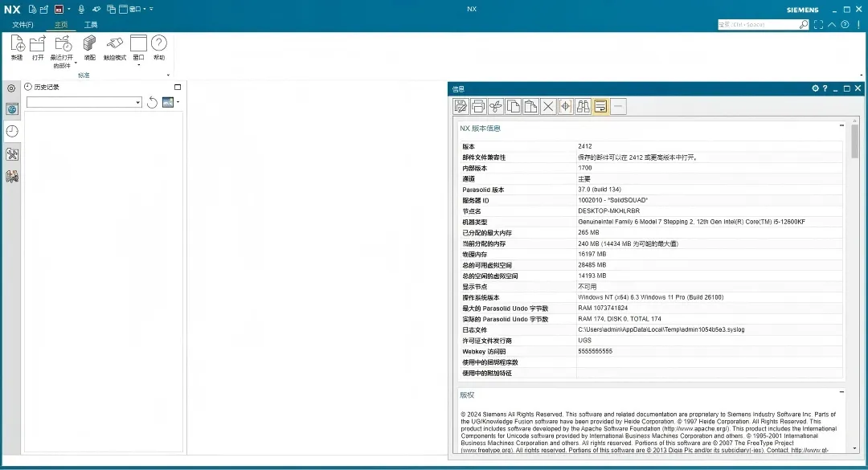Open dropdown arrow next to red NX icon
868x470 pixels.
point(68,9)
